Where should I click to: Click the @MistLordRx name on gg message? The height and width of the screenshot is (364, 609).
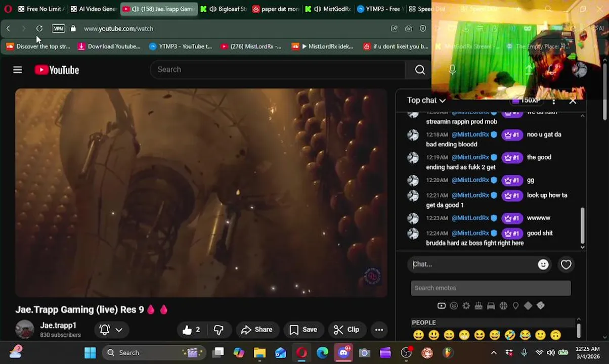pyautogui.click(x=470, y=180)
